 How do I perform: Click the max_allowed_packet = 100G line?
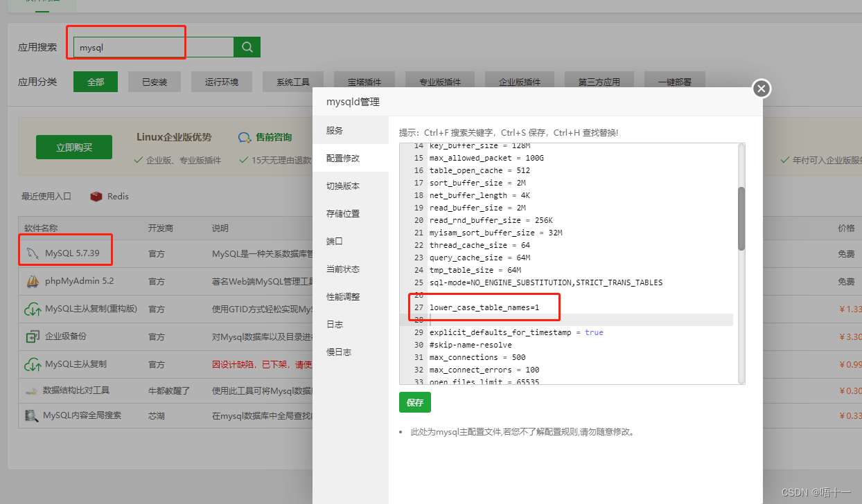[x=486, y=158]
